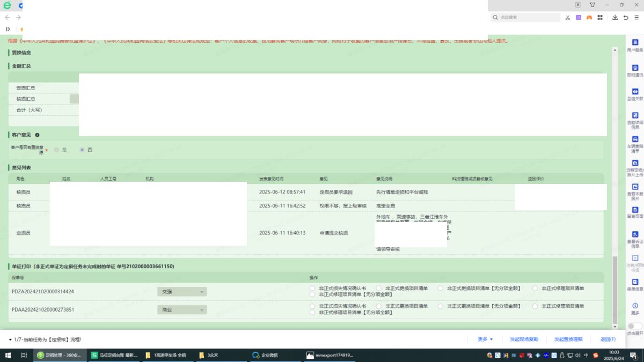This screenshot has height=362, width=644.
Task: Select 非正式损失情况确认书 for policy PDZA202421020000314424
Action: pyautogui.click(x=312, y=289)
